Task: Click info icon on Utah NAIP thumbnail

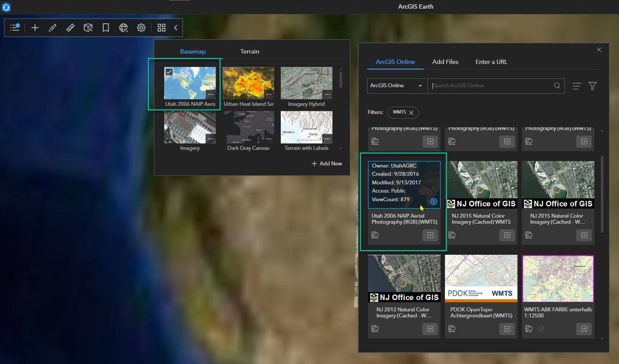Action: pos(434,202)
